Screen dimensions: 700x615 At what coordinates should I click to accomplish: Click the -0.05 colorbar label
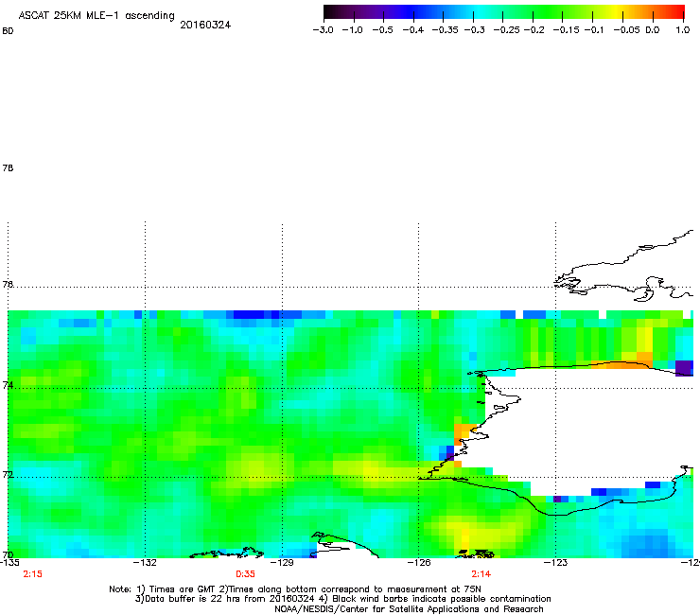(627, 30)
